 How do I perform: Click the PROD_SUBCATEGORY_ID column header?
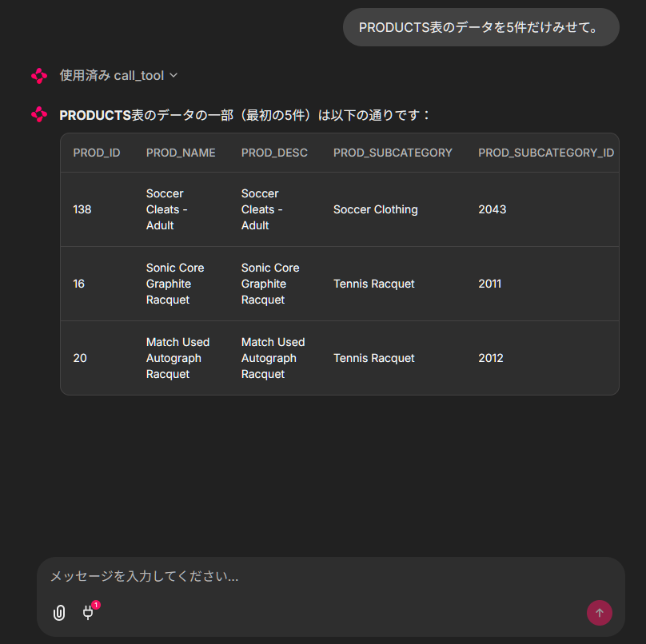(x=546, y=153)
